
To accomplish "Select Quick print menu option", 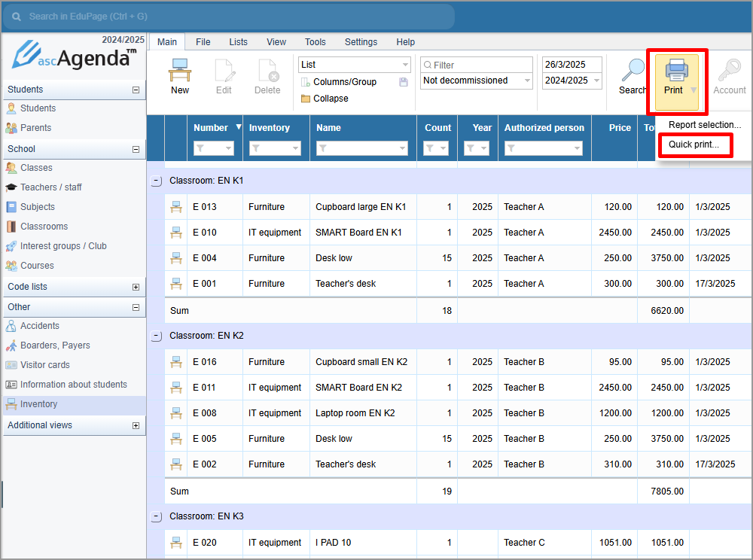I will pos(694,145).
